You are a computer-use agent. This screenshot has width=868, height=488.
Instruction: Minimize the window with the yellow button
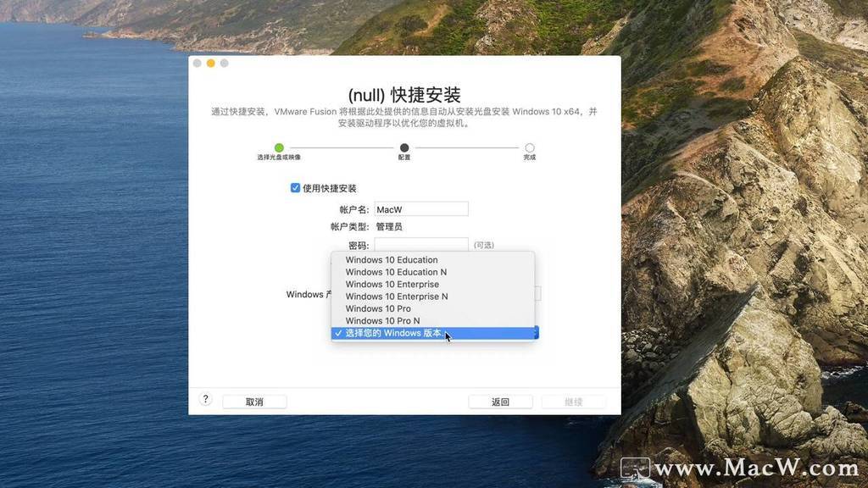[x=211, y=63]
